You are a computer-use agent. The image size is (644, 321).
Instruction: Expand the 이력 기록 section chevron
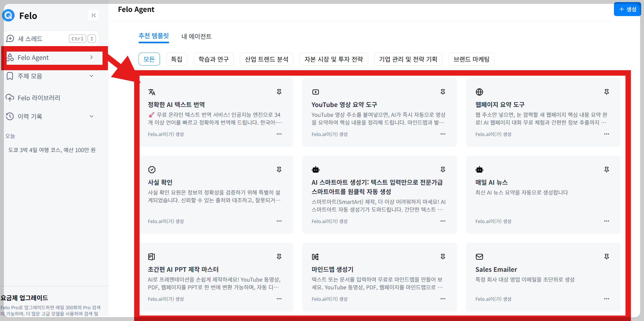[x=91, y=116]
